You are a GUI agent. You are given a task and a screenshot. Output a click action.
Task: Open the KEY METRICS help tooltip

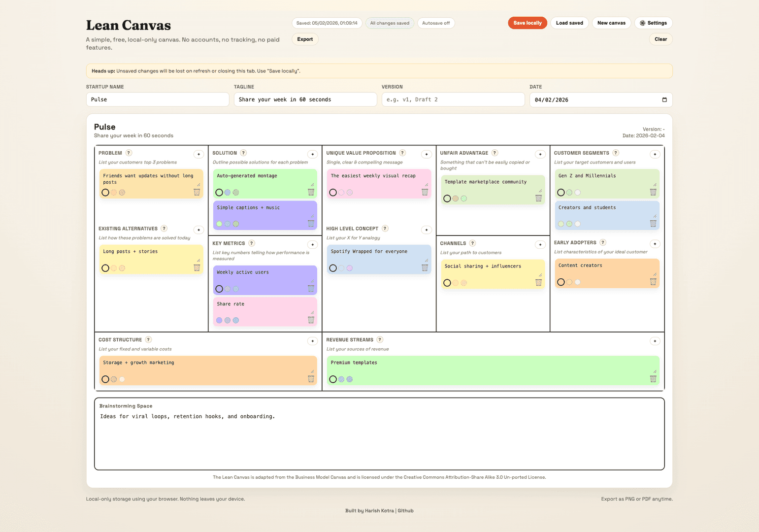(x=252, y=243)
